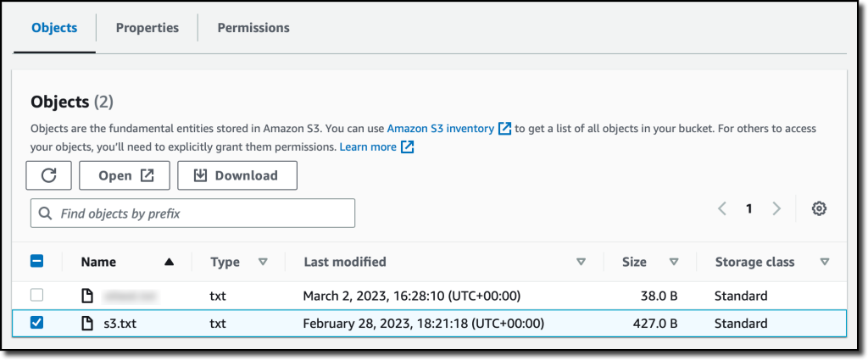Sort by Type column arrow
Image resolution: width=868 pixels, height=360 pixels.
pyautogui.click(x=263, y=262)
